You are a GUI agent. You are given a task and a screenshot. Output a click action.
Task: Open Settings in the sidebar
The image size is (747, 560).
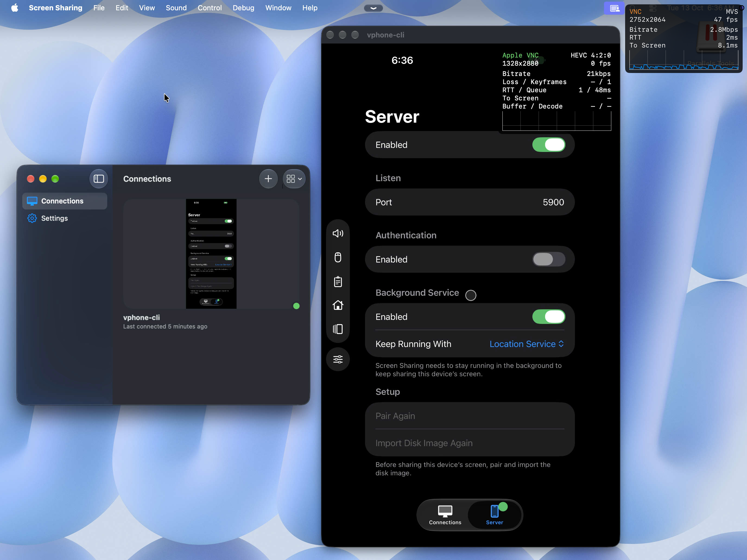[65, 218]
